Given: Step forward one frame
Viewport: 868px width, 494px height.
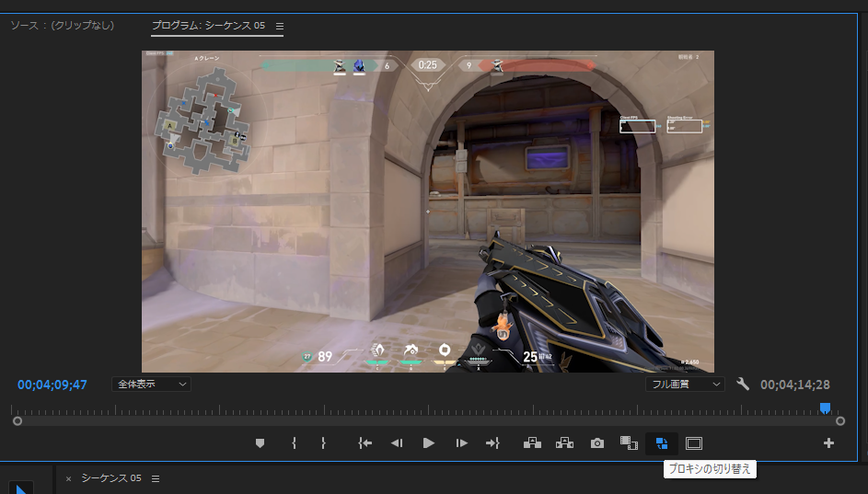Looking at the screenshot, I should pos(461,443).
